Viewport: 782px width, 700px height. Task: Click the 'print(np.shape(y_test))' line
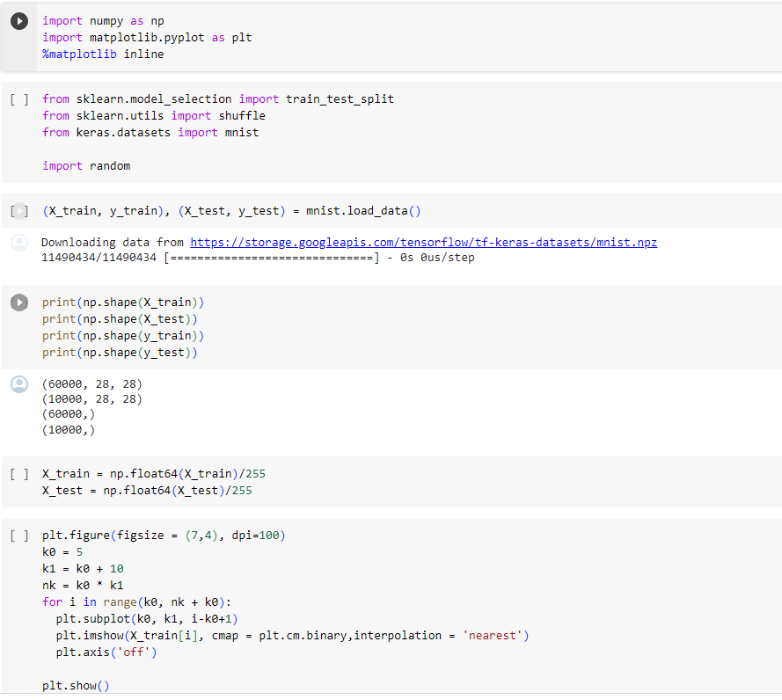pos(120,352)
